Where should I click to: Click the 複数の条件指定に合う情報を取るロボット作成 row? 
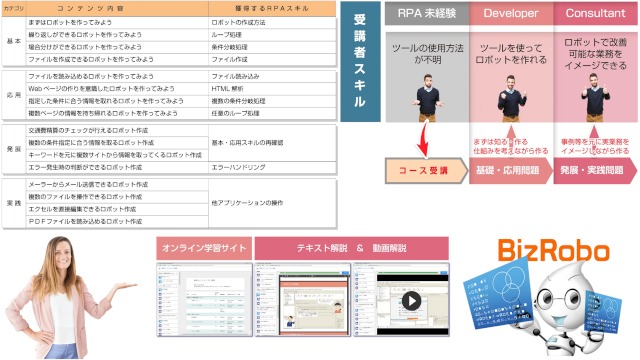click(x=118, y=143)
